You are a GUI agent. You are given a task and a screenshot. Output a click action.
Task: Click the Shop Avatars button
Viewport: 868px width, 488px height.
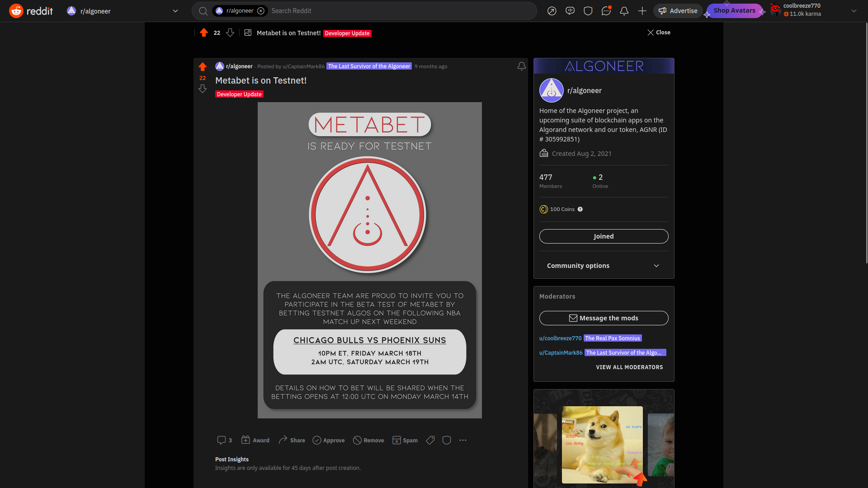pos(734,10)
